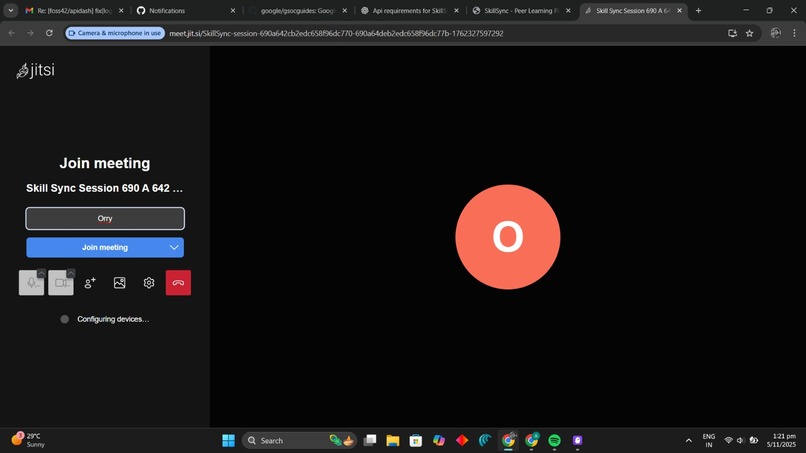Open the weather widget showing 29°C Sunny
The image size is (806, 453).
(28, 441)
